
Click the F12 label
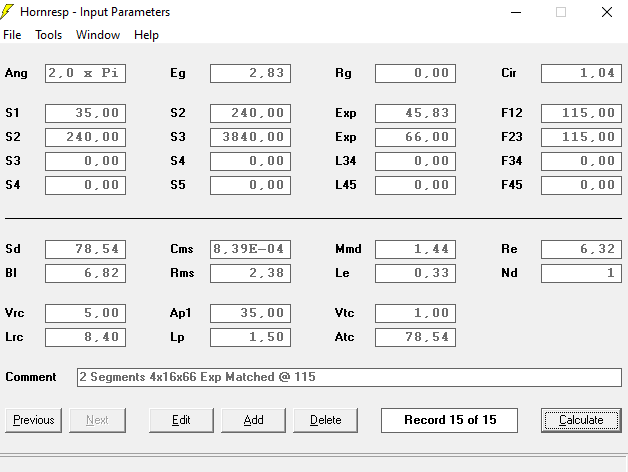[x=512, y=113]
